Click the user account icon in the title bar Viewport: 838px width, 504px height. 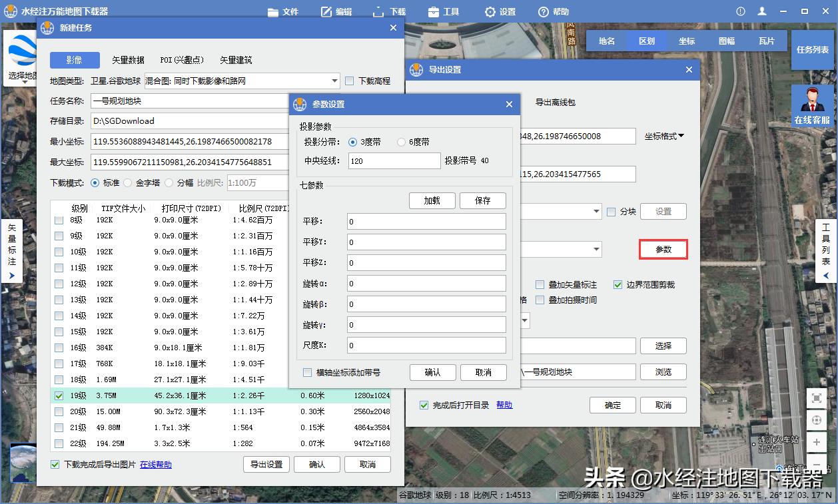761,11
